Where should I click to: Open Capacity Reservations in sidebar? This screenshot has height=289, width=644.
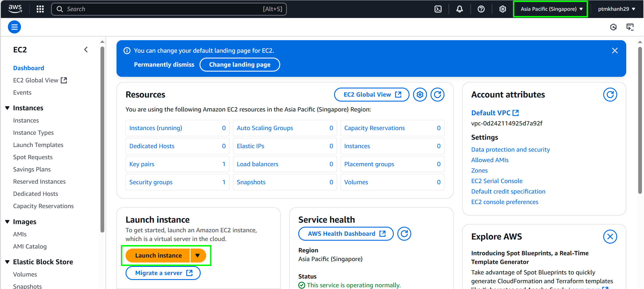(43, 206)
